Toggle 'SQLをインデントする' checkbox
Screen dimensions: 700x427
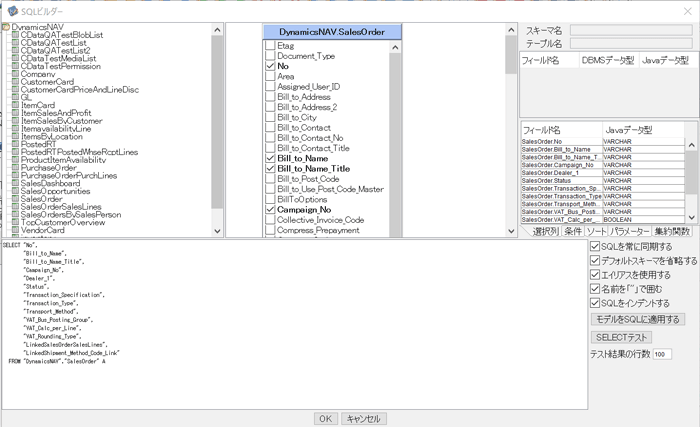point(595,303)
